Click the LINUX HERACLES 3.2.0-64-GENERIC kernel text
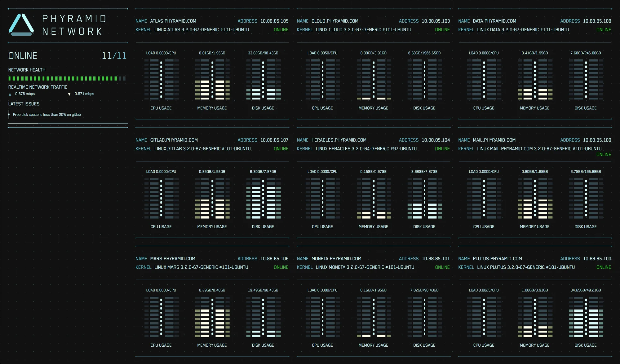The image size is (620, 364). pyautogui.click(x=366, y=149)
